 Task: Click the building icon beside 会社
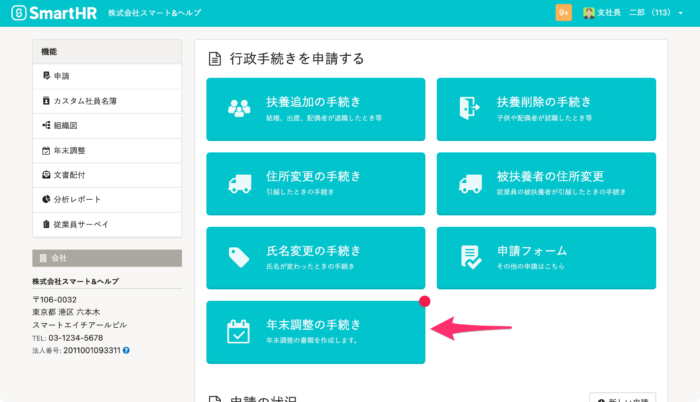43,258
